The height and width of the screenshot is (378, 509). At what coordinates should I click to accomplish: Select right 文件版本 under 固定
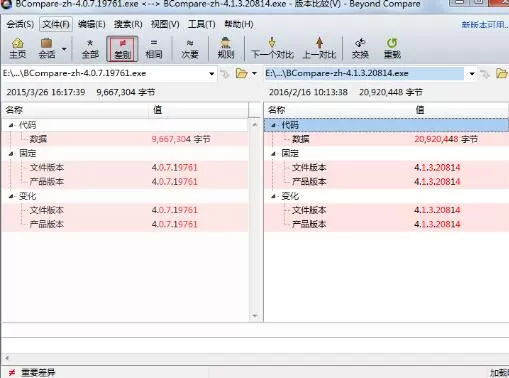(x=387, y=167)
